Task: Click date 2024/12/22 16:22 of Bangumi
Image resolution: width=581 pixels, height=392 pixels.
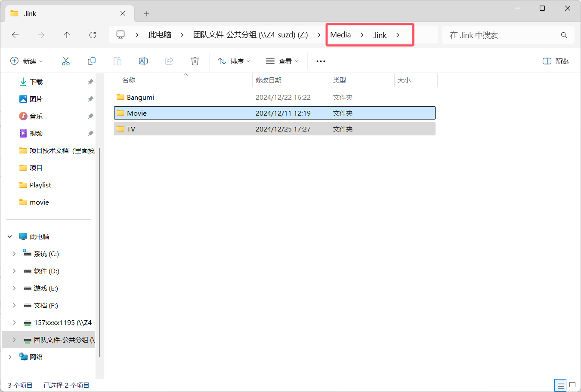Action: click(283, 97)
